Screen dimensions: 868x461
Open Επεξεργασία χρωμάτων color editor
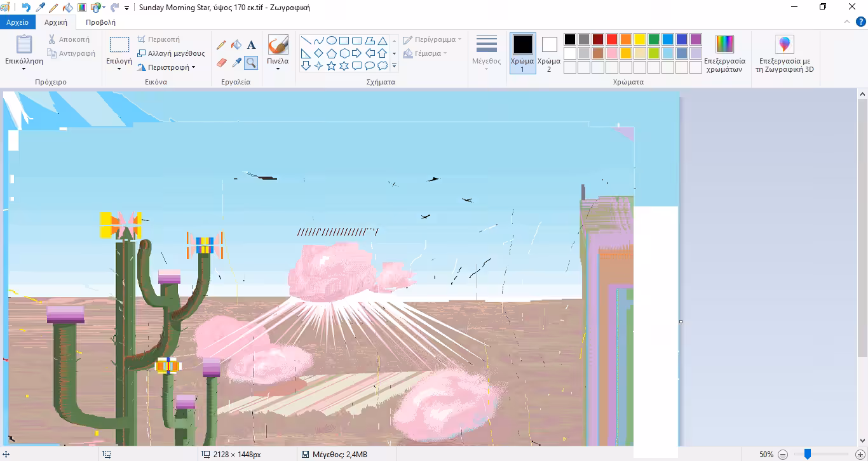(724, 55)
